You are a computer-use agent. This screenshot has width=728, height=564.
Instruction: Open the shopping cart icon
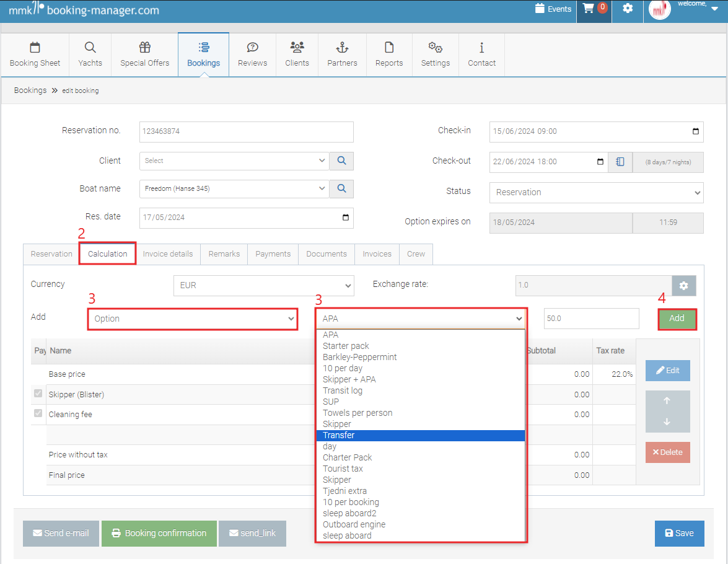[589, 9]
